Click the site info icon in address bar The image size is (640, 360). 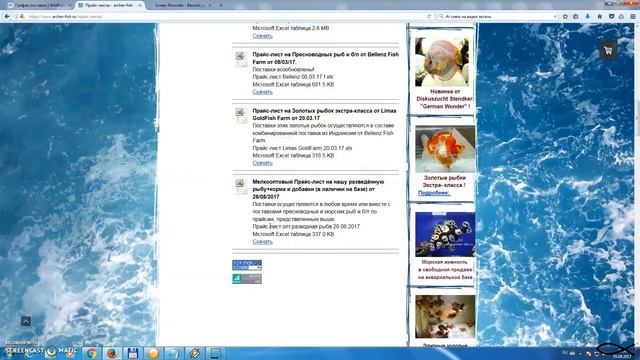[16, 16]
